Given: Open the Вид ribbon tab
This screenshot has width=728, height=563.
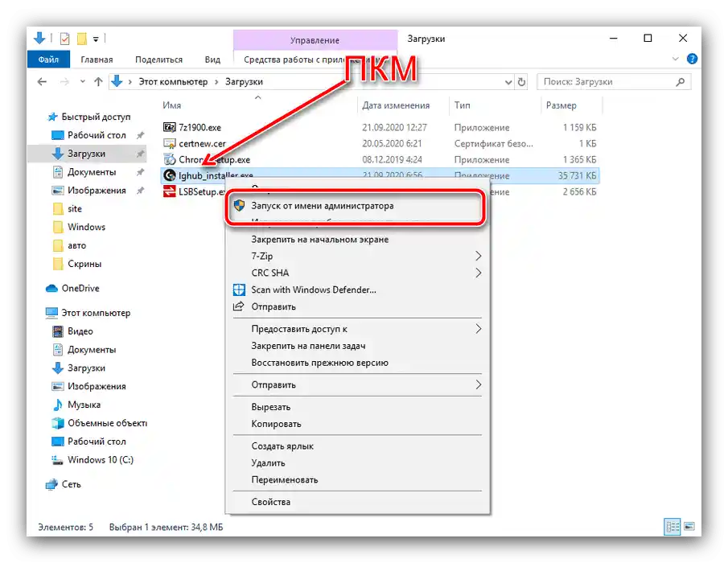Looking at the screenshot, I should 212,60.
